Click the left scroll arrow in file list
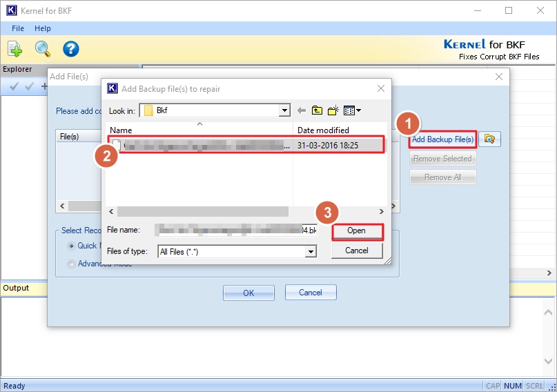Viewport: 557px width, 392px height. 111,212
